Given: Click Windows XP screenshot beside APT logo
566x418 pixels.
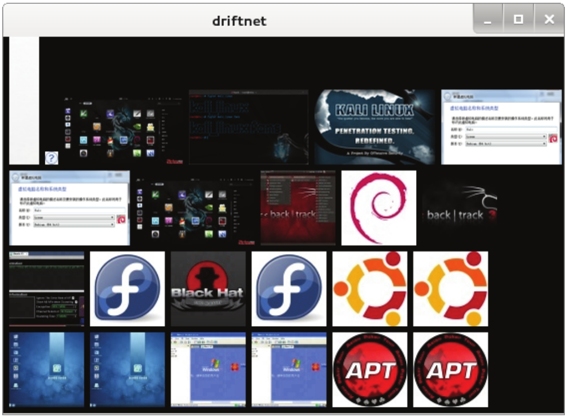Looking at the screenshot, I should [289, 370].
